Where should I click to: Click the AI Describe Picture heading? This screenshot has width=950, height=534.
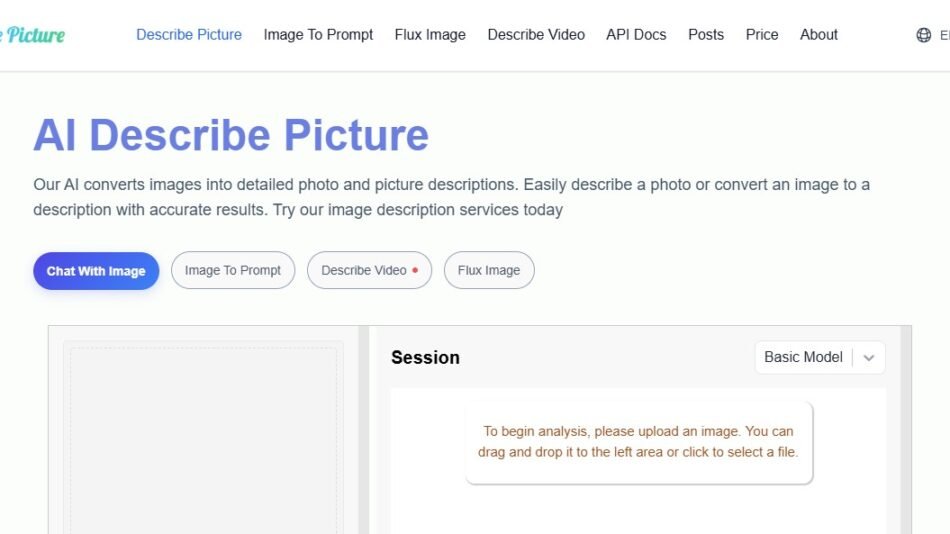[x=231, y=135]
